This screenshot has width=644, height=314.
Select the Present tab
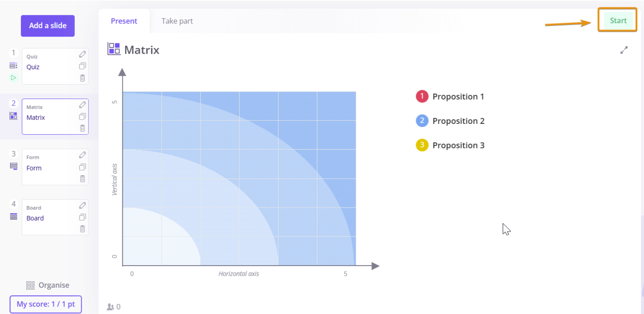point(124,21)
